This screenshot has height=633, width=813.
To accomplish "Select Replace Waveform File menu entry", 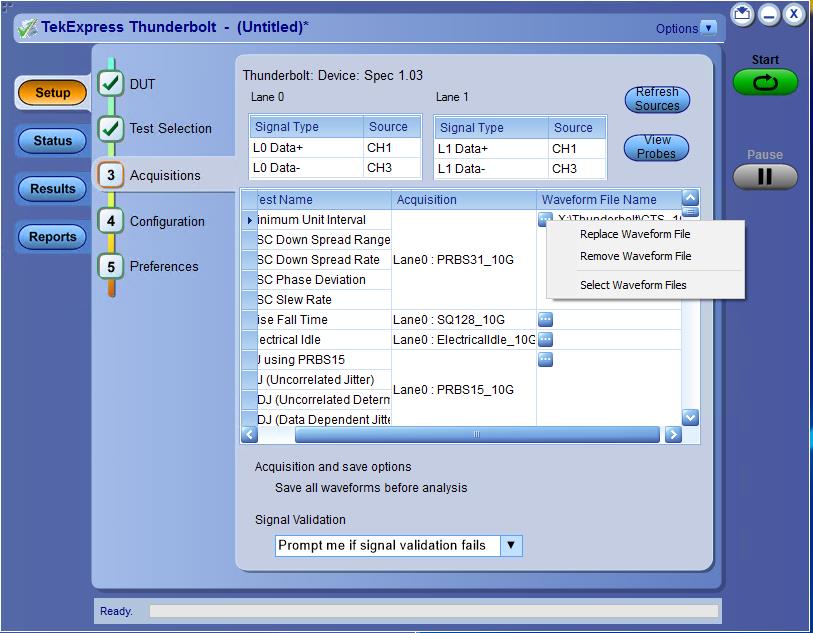I will pyautogui.click(x=635, y=234).
